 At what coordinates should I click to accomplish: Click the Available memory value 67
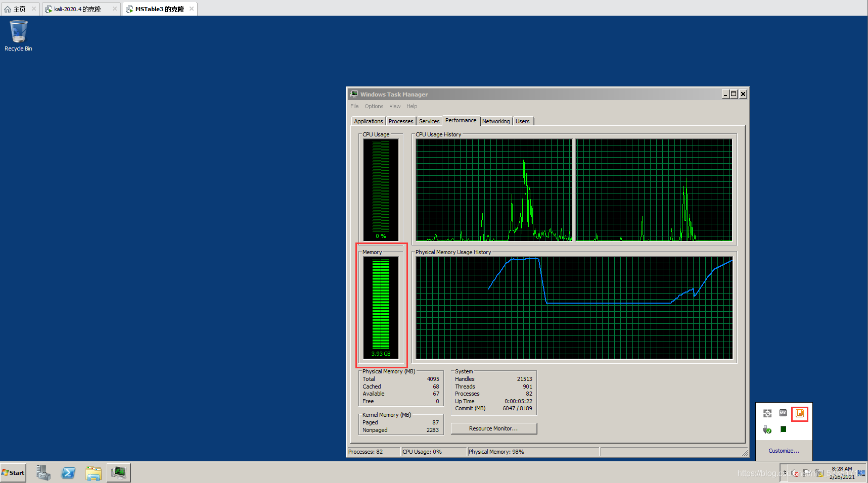tap(436, 394)
